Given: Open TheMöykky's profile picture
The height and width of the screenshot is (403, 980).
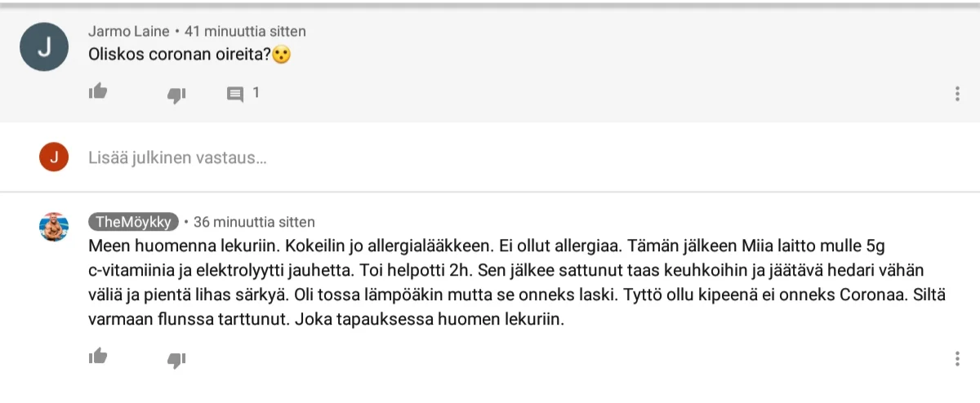Looking at the screenshot, I should [54, 227].
